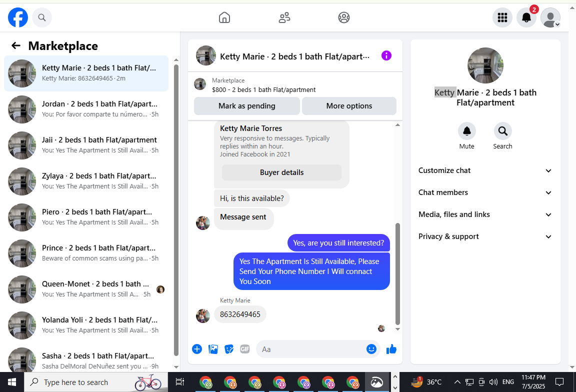Click chat header avatar of Ketty Marie
This screenshot has width=576, height=392.
pos(205,55)
